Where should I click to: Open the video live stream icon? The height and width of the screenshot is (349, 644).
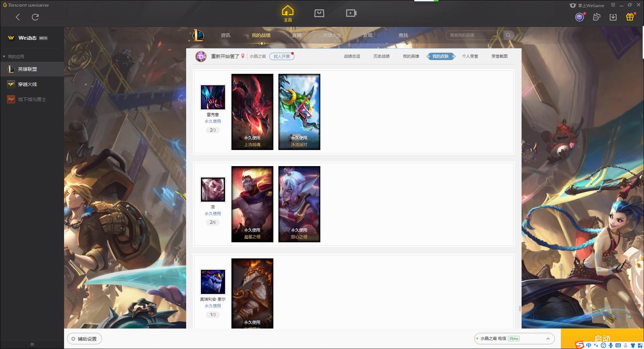click(351, 13)
